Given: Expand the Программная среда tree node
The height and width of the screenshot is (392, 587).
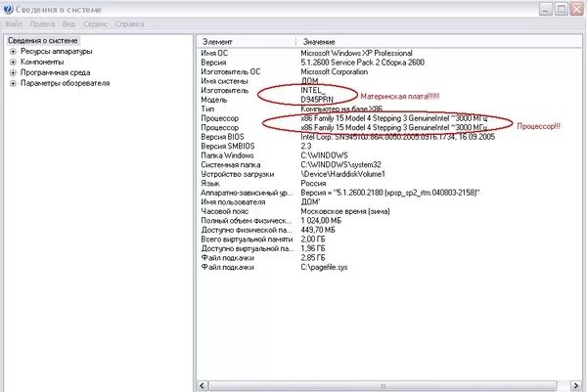Looking at the screenshot, I should (x=13, y=72).
